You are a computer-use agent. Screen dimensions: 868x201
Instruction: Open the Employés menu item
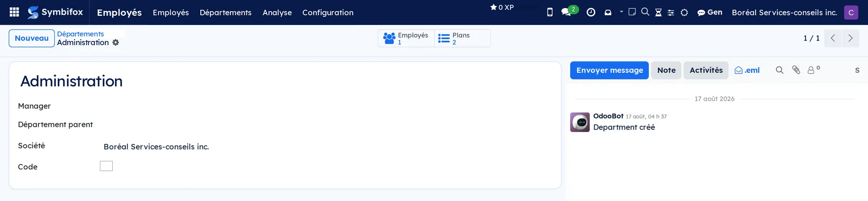171,12
